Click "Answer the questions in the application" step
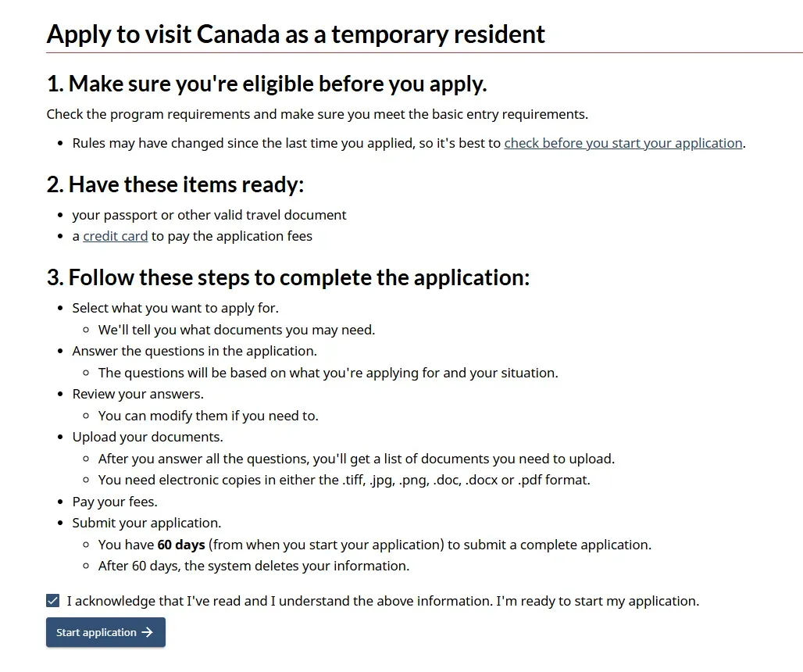The width and height of the screenshot is (803, 672). 195,351
